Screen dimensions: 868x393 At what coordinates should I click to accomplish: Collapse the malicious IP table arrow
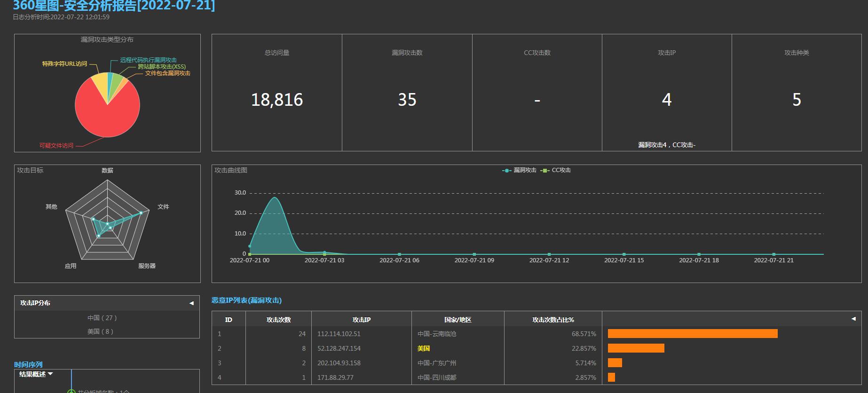click(x=853, y=319)
